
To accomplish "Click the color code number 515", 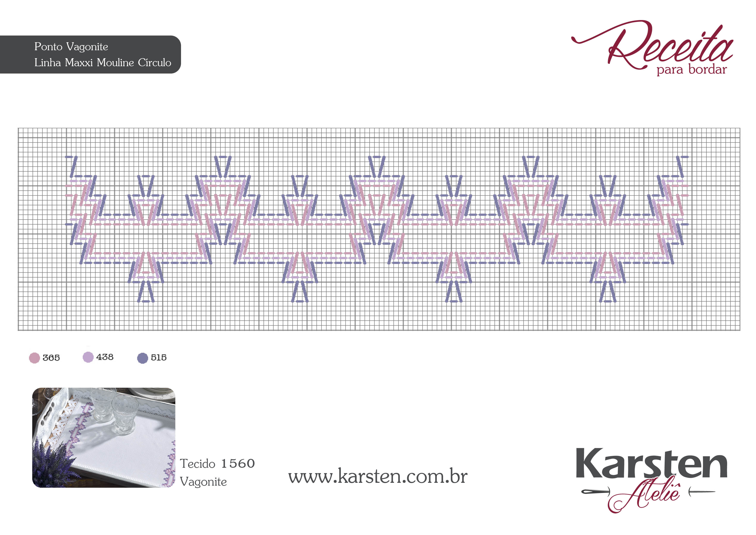I will [x=159, y=358].
